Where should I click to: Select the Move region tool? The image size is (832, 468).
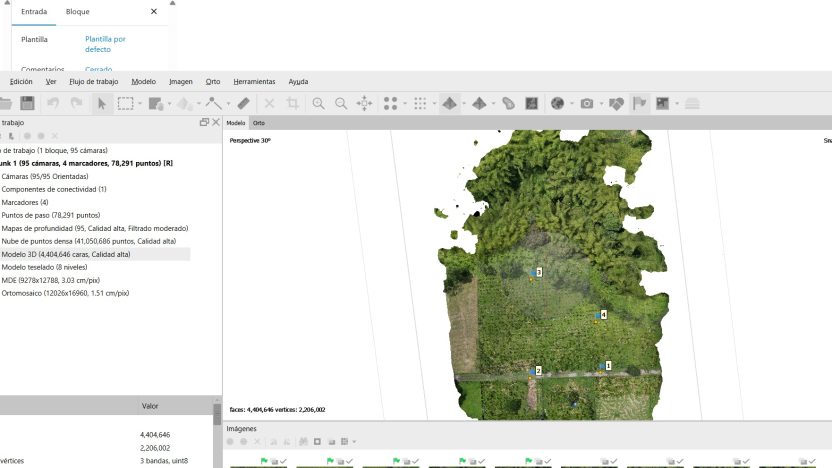155,103
